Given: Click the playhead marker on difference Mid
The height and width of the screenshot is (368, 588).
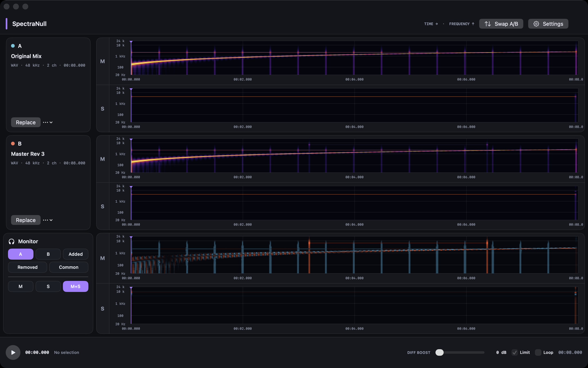Looking at the screenshot, I should pyautogui.click(x=131, y=237).
